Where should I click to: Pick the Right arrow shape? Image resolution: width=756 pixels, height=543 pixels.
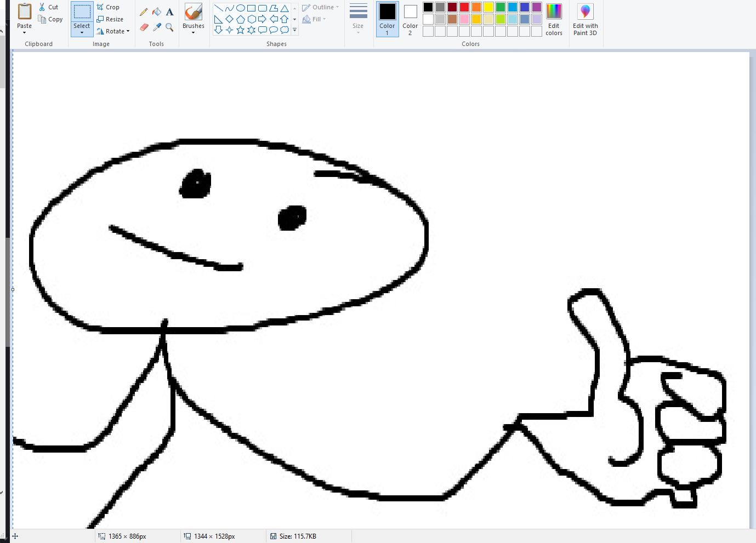coord(263,19)
